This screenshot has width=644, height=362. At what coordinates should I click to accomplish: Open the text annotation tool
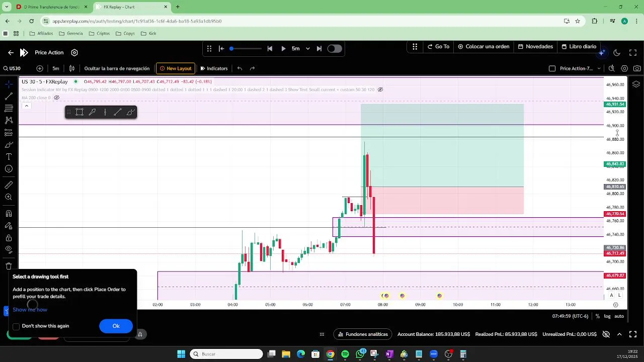click(9, 157)
